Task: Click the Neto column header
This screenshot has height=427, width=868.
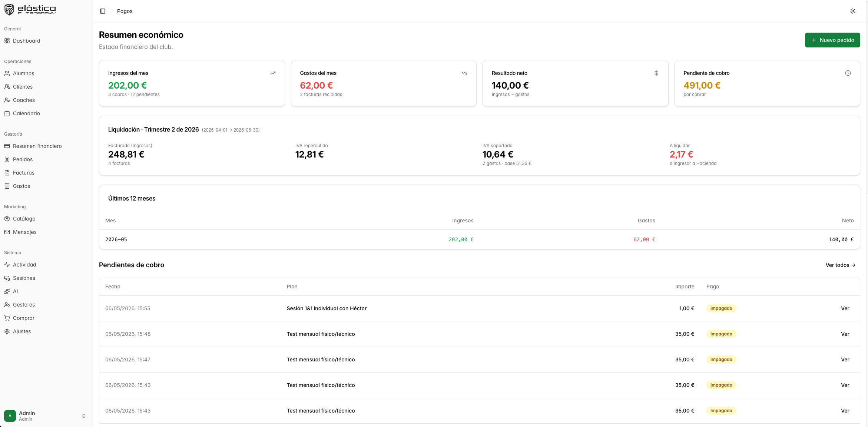Action: click(848, 221)
